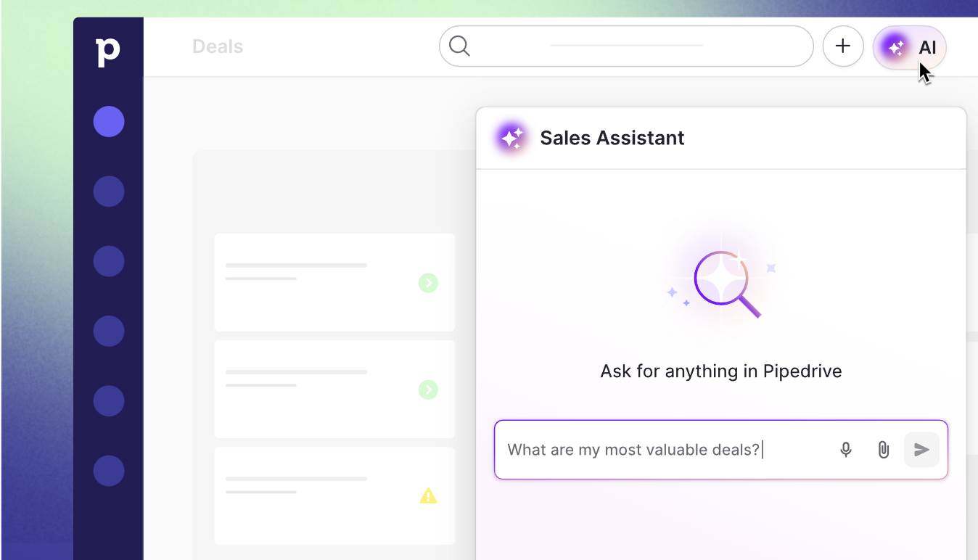
Task: Click the 'Ask for anything in Pipedrive' text
Action: tap(721, 371)
